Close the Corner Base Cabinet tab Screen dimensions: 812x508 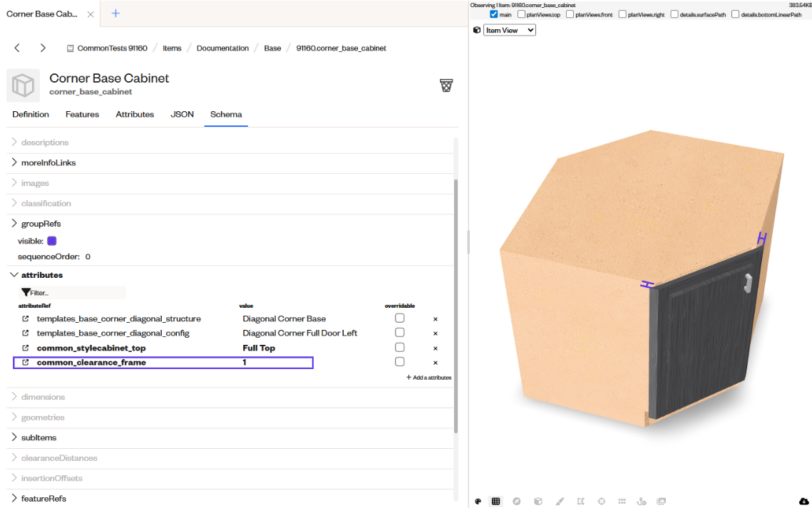tap(91, 14)
